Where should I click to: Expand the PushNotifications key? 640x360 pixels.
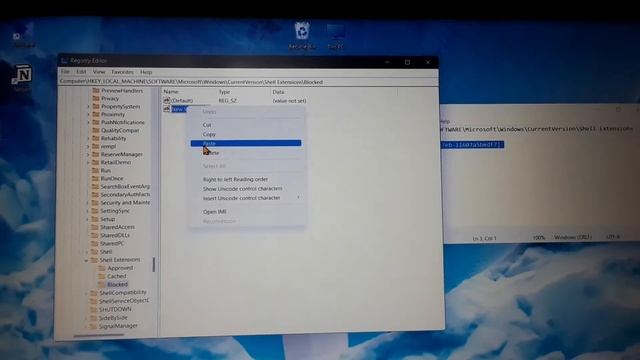click(x=89, y=122)
